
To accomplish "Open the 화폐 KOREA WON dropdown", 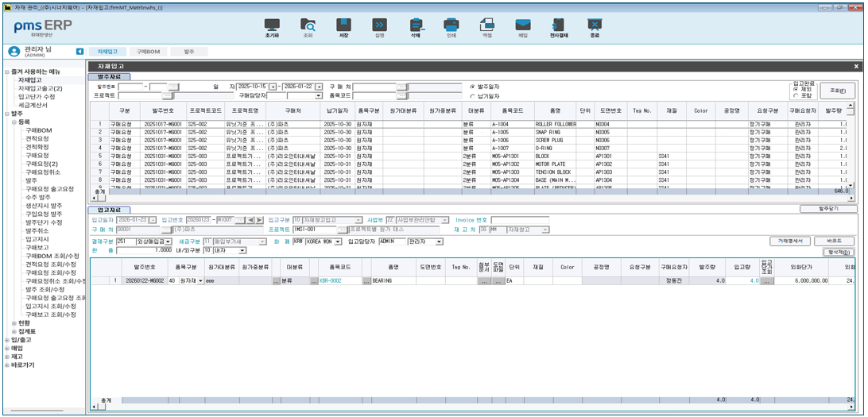I will point(338,241).
